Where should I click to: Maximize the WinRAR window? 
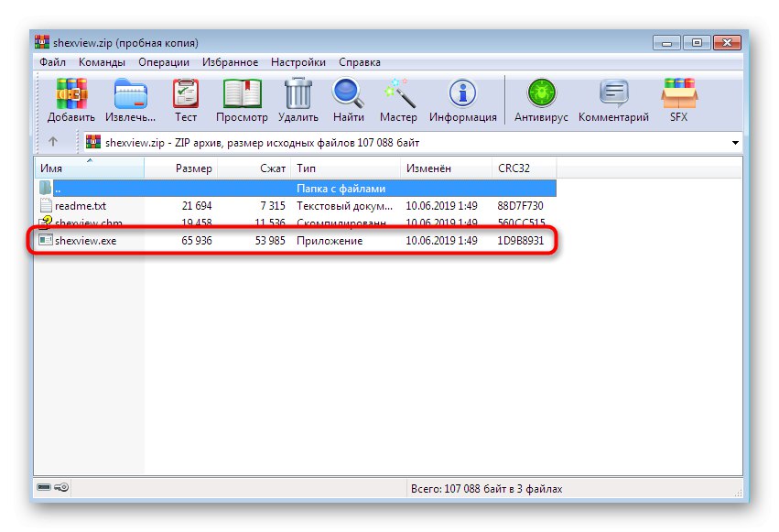697,43
